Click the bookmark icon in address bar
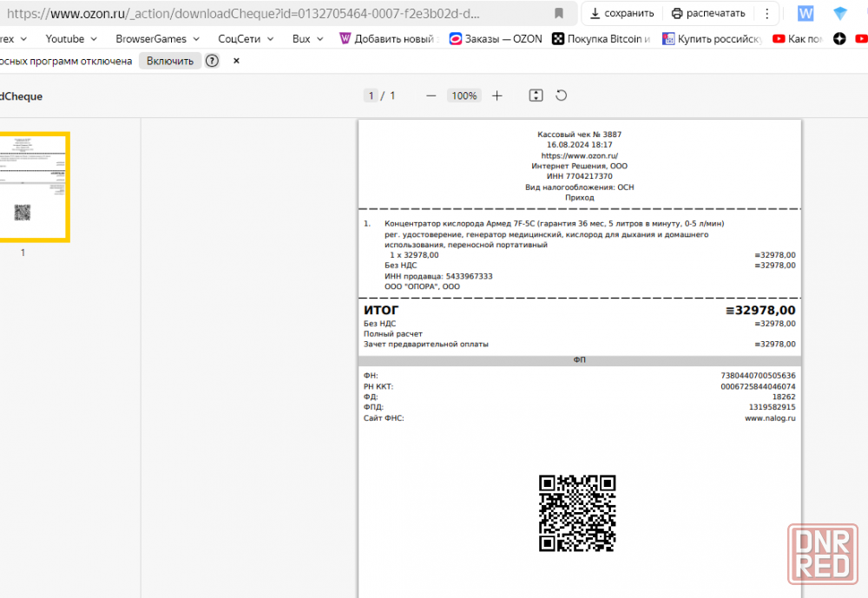 coord(558,13)
